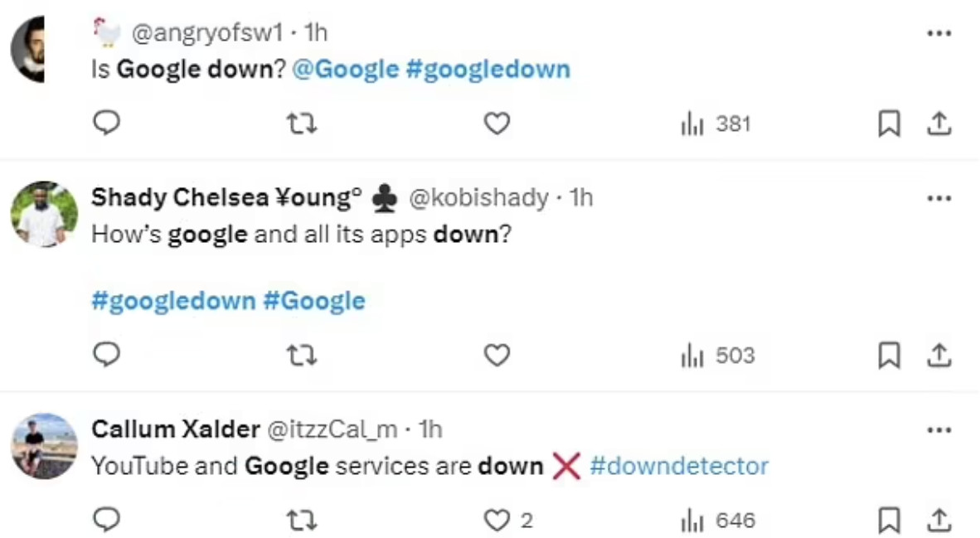The width and height of the screenshot is (980, 538).
Task: Open Shady Chelsea Young's profile picture
Action: point(43,214)
